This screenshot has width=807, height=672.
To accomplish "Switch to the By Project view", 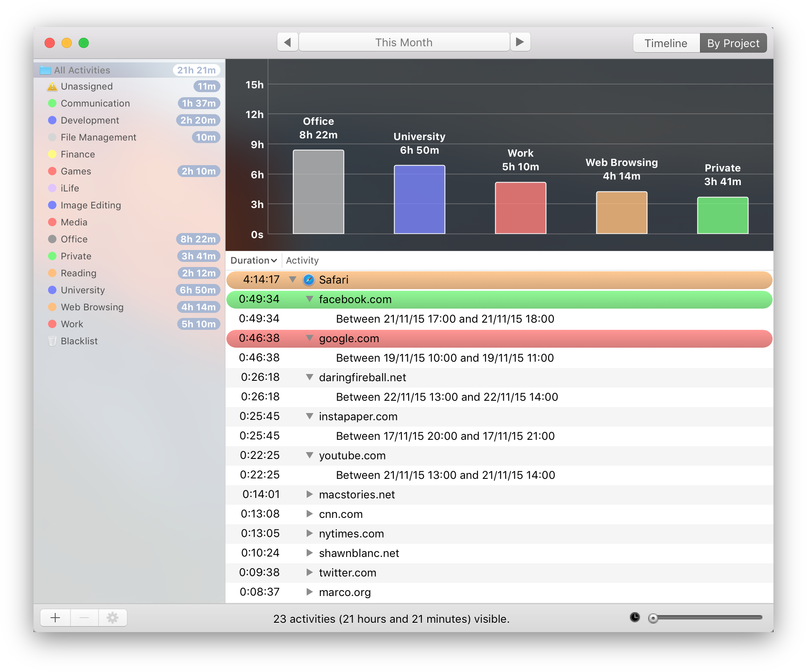I will tap(734, 43).
